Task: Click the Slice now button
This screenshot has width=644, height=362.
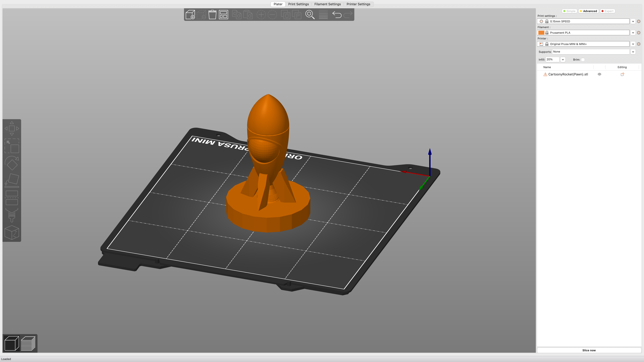Action: pos(589,350)
